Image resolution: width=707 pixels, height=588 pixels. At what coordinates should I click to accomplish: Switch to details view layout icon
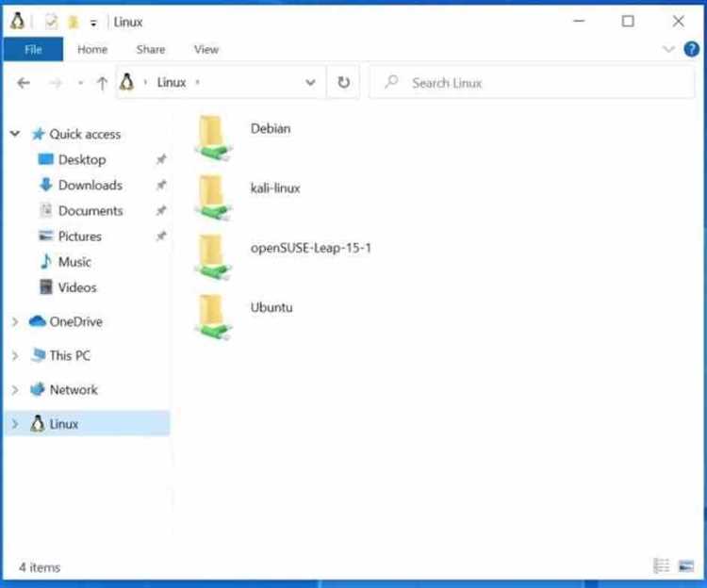tap(662, 566)
